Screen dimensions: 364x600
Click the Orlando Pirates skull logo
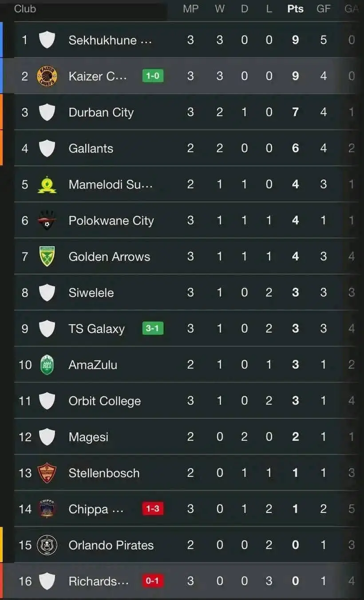click(47, 545)
